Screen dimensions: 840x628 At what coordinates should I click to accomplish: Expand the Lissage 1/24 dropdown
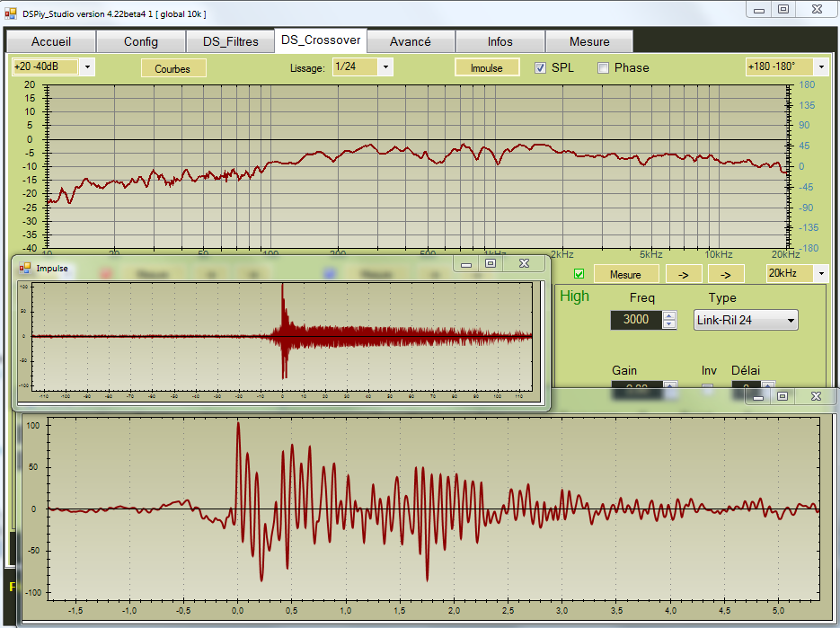385,67
